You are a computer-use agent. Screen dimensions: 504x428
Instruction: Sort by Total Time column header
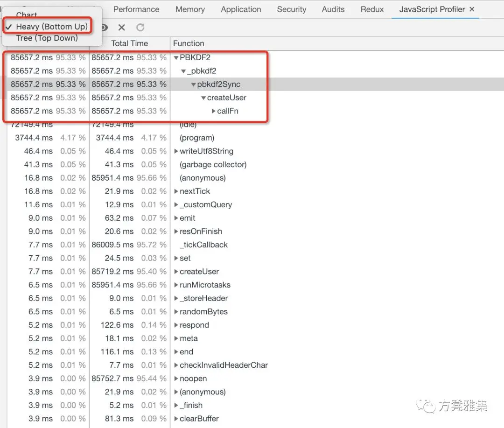click(130, 43)
